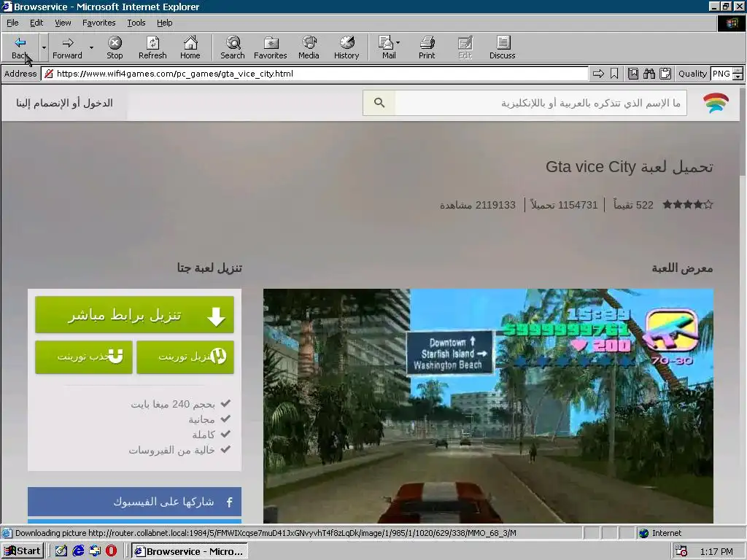The width and height of the screenshot is (747, 560).
Task: Open the View menu
Action: pos(63,23)
